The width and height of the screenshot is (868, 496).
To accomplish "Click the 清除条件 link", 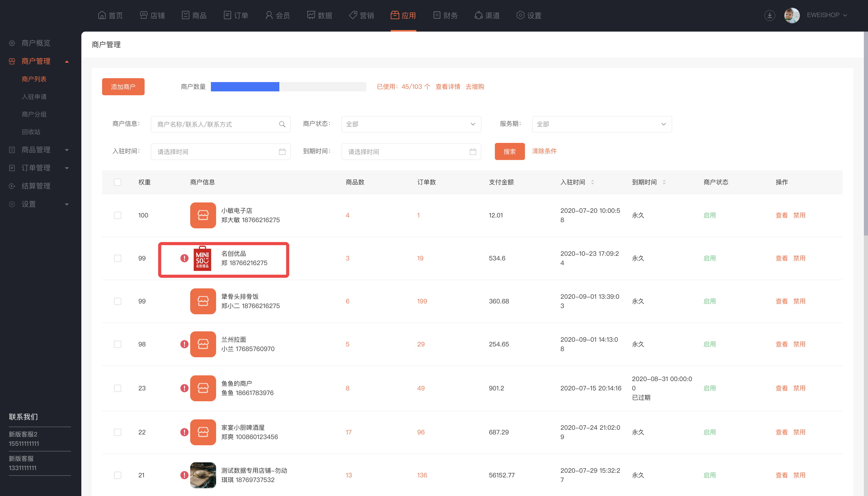I will [x=544, y=151].
